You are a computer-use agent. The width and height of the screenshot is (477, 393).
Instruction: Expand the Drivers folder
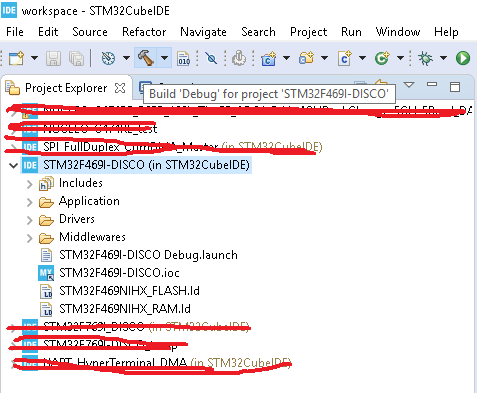[x=30, y=220]
